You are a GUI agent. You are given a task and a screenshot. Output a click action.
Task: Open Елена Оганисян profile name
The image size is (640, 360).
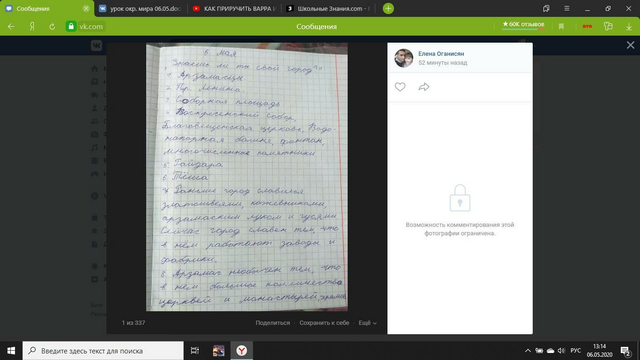[x=441, y=53]
